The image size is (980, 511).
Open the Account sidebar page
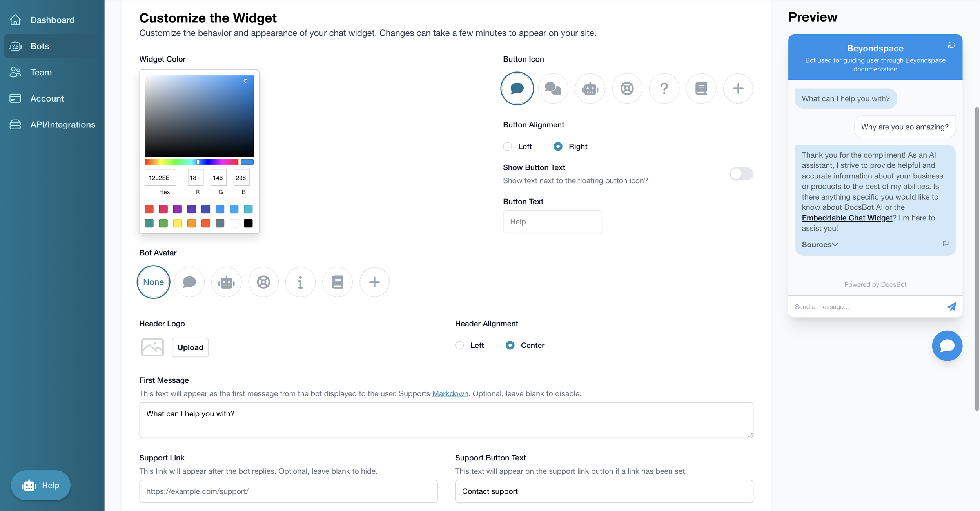pyautogui.click(x=47, y=98)
